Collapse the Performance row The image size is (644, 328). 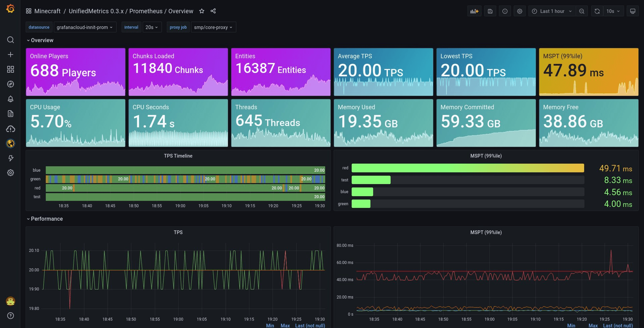[45, 219]
